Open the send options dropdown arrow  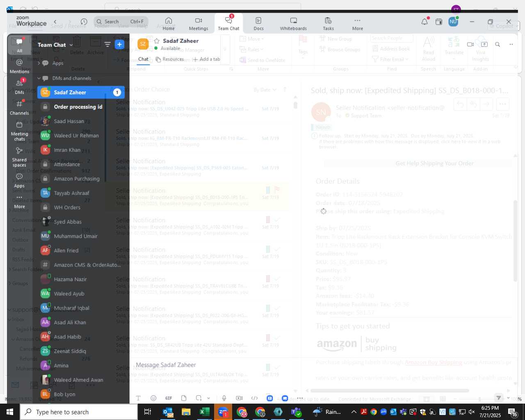[x=508, y=398]
